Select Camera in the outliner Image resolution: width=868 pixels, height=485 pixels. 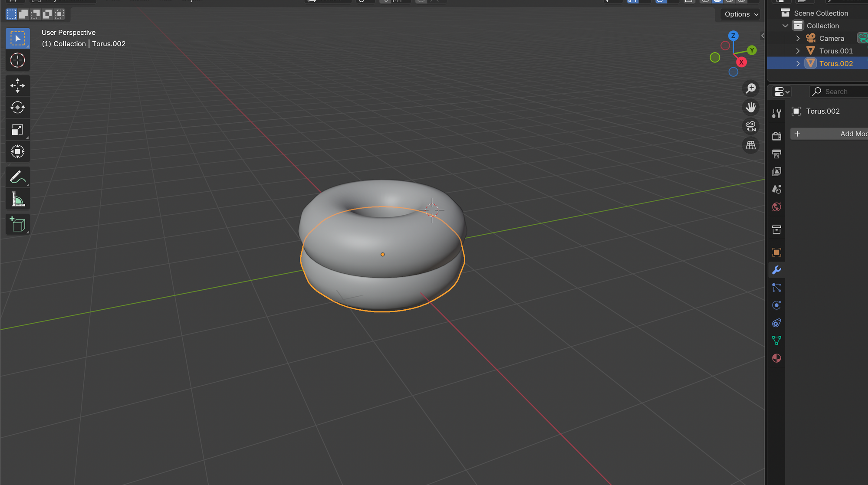pos(832,39)
